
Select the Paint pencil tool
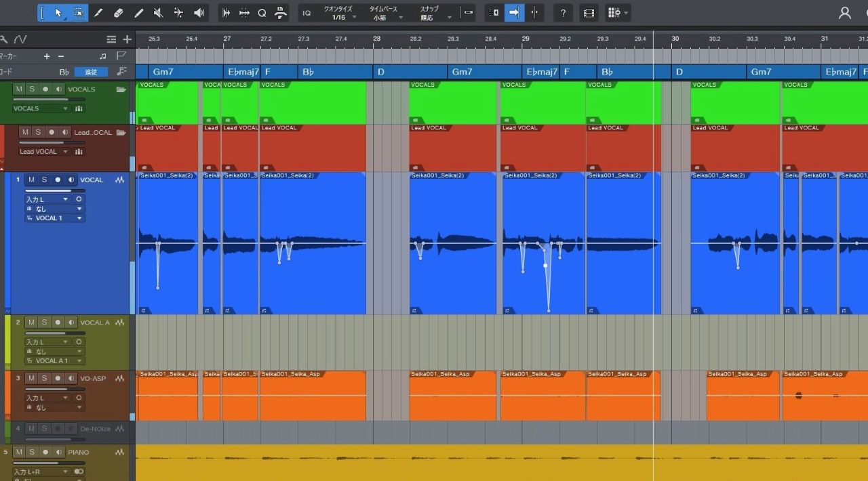139,13
